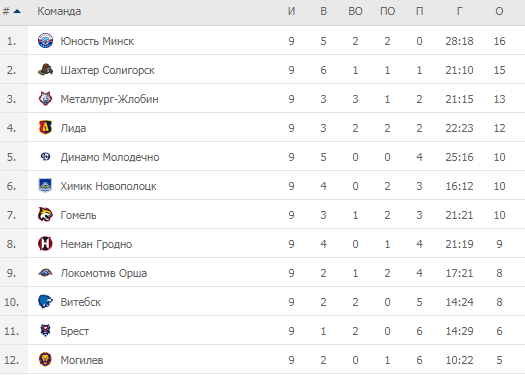Click the Гомель lynx logo
The image size is (525, 375).
tap(45, 215)
